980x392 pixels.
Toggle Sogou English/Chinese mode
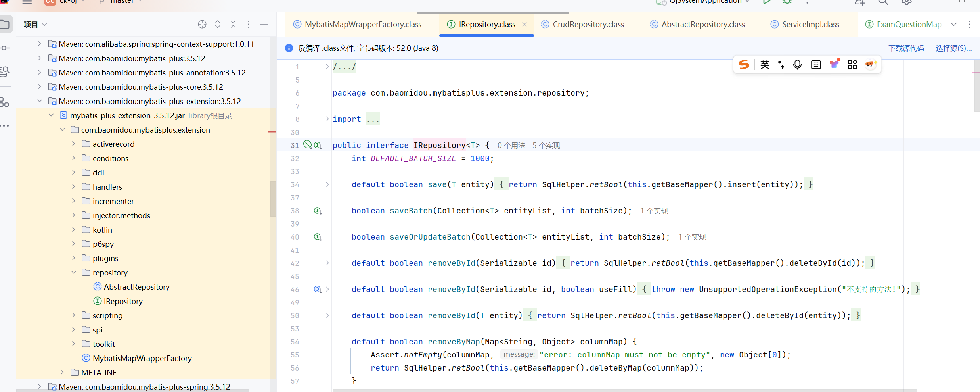[765, 64]
